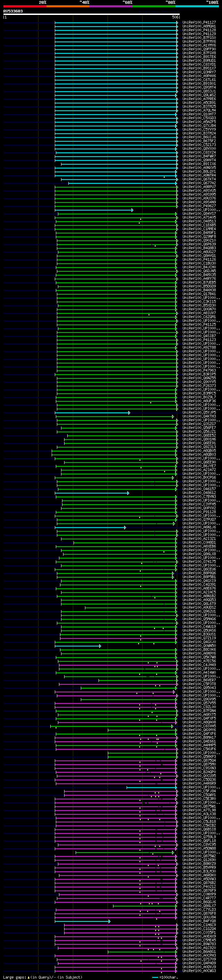The width and height of the screenshot is (222, 980).
Task: Select the UniRef100_Q4KTH3 hit label
Action: tap(199, 416)
